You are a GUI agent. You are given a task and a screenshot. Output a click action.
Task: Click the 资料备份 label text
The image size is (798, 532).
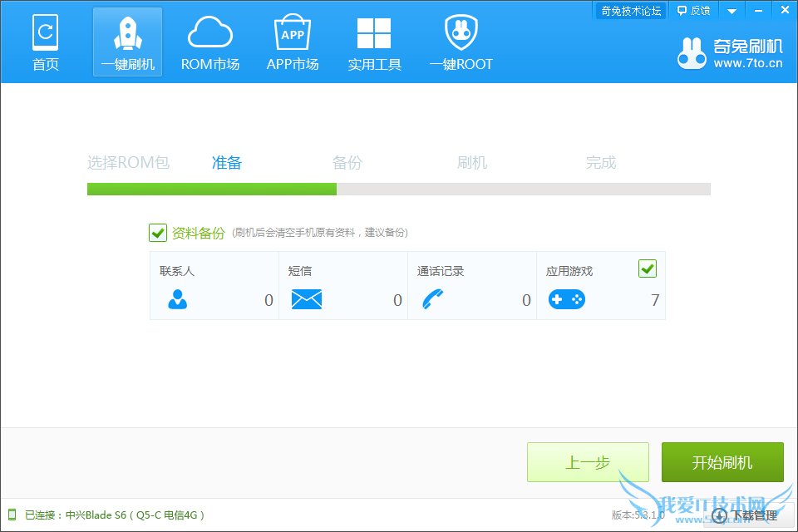click(199, 233)
